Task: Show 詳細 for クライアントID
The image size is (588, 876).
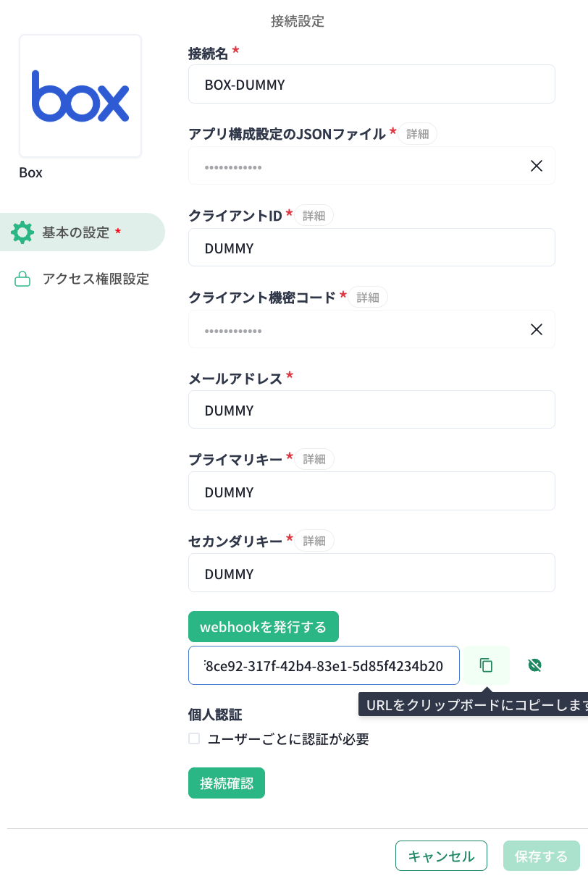Action: (314, 215)
